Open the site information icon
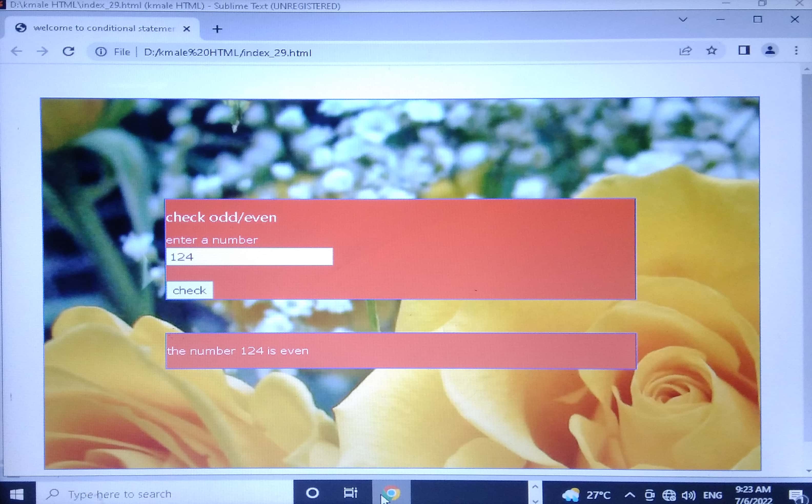 pyautogui.click(x=101, y=52)
